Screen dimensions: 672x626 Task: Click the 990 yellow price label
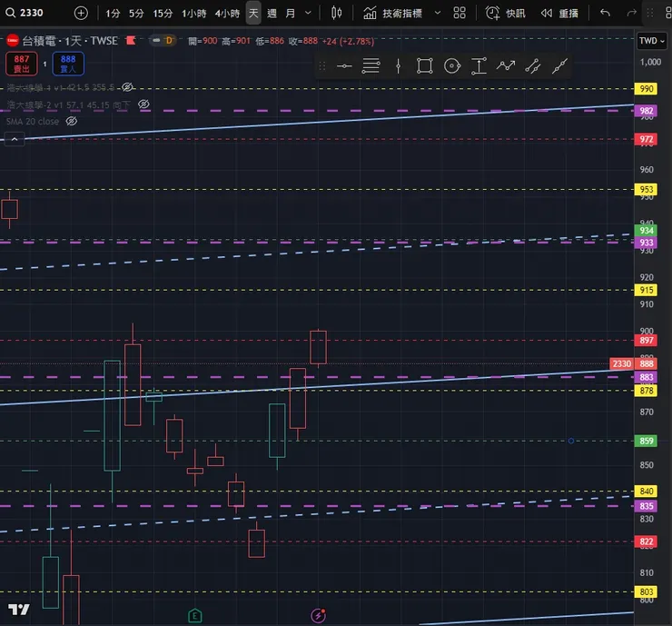pos(646,89)
